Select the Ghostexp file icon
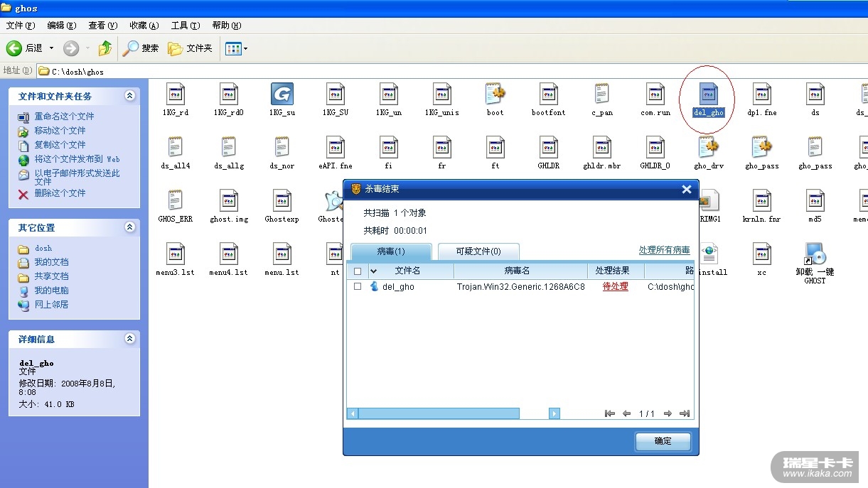 282,200
